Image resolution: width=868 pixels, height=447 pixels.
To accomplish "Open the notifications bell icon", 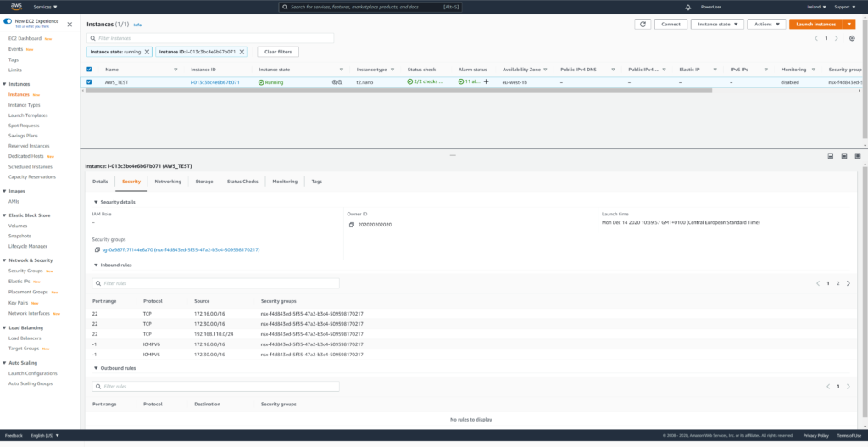I will pyautogui.click(x=688, y=7).
